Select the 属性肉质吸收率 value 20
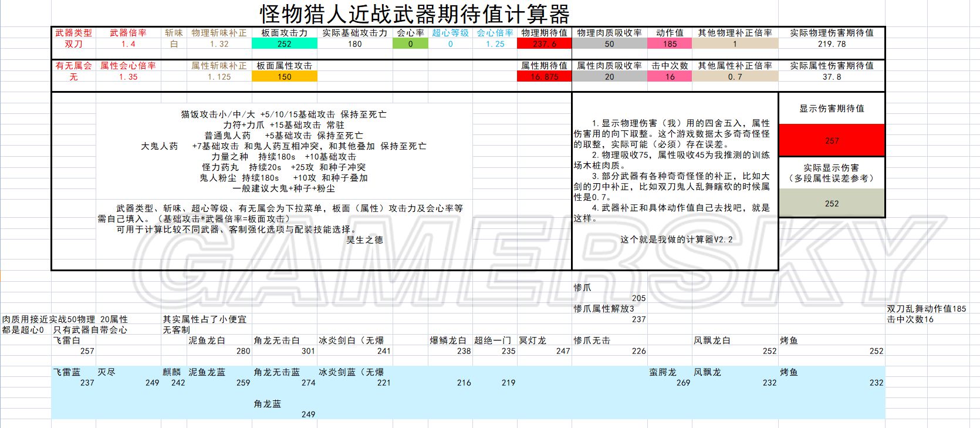Viewport: 980px width, 428px height. click(x=610, y=77)
